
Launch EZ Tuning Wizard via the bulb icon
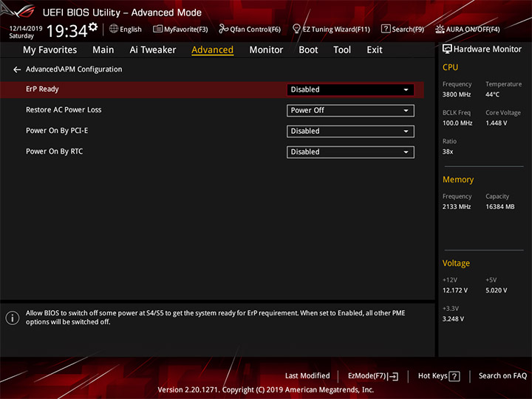click(x=296, y=29)
